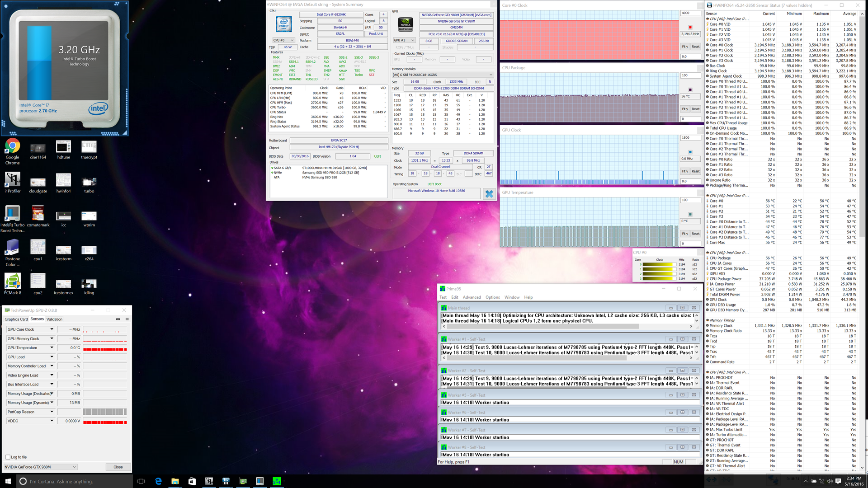
Task: Open Prime95 Edit menu
Action: click(x=454, y=297)
